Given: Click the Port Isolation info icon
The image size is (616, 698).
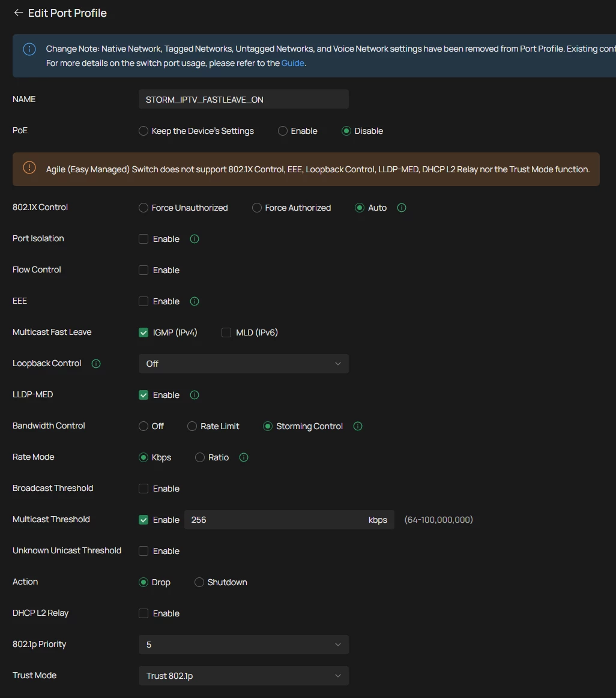Looking at the screenshot, I should coord(195,239).
